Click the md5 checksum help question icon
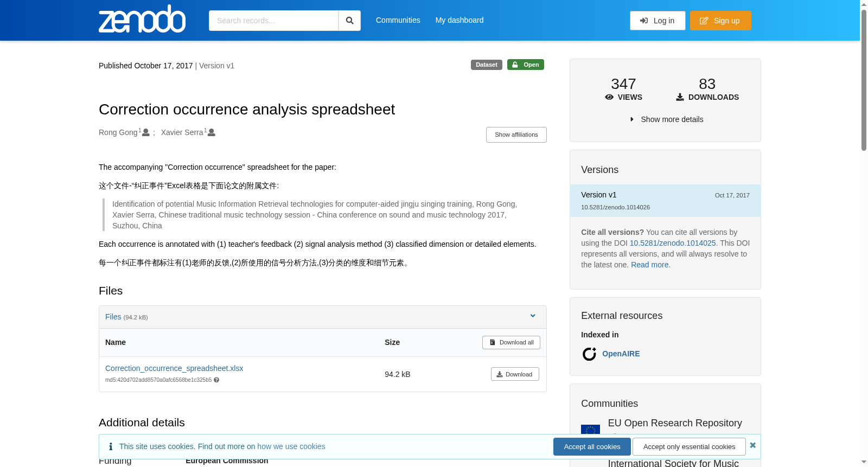Screen dimensions: 868x467 tap(216, 380)
